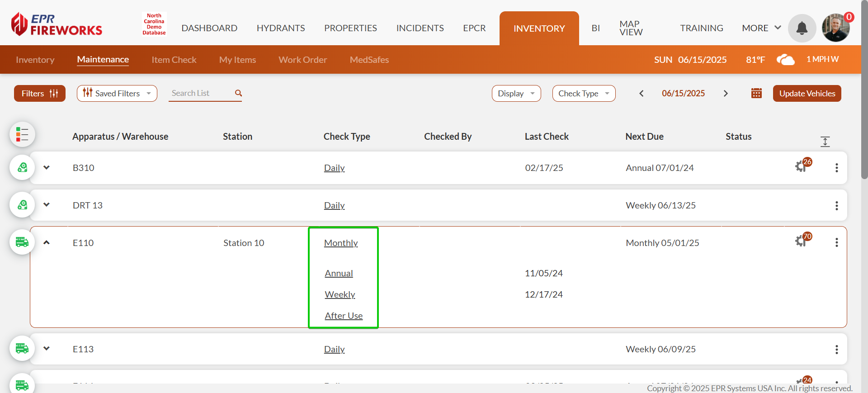Open the notifications bell icon
This screenshot has height=393, width=868.
pos(802,28)
